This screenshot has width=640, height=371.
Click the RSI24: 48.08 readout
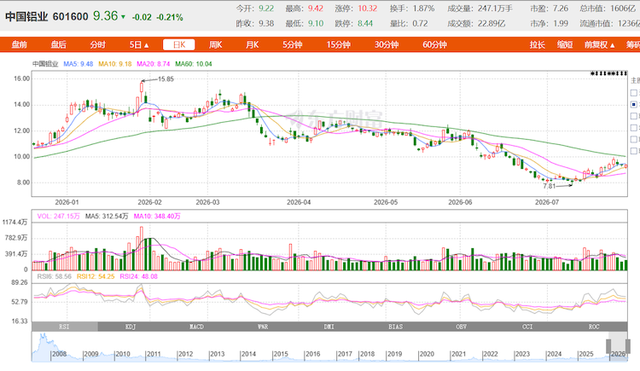(x=138, y=276)
